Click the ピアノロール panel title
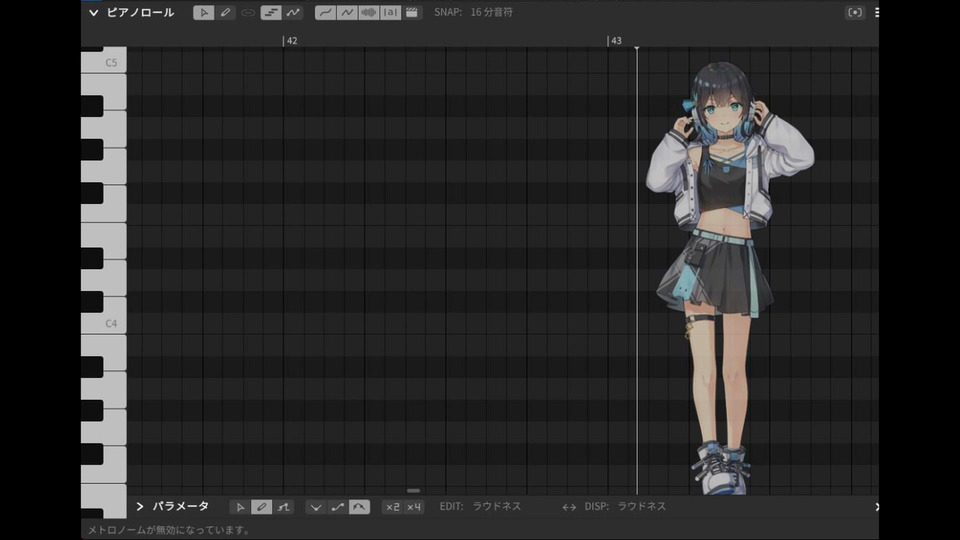 [x=140, y=12]
